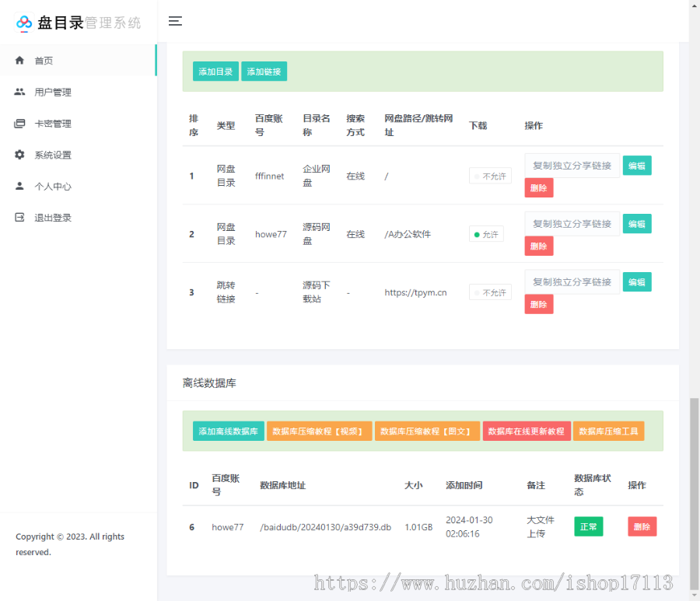Toggle the hamburger sidebar menu icon

(x=175, y=21)
